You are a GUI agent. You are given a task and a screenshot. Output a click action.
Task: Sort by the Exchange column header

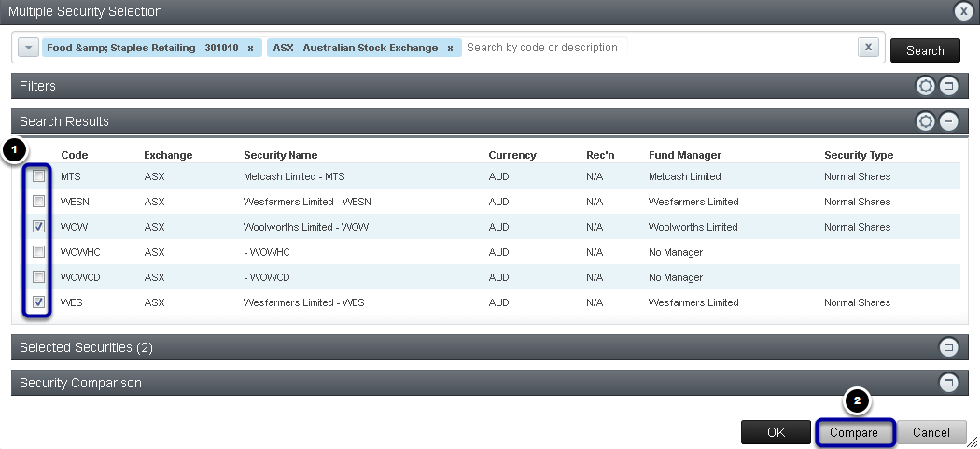pos(168,155)
